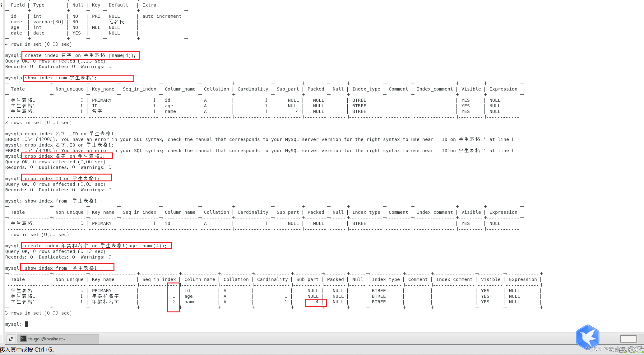The width and height of the screenshot is (644, 355).
Task: Click the 'ID' key name in first index table
Action: click(x=95, y=106)
